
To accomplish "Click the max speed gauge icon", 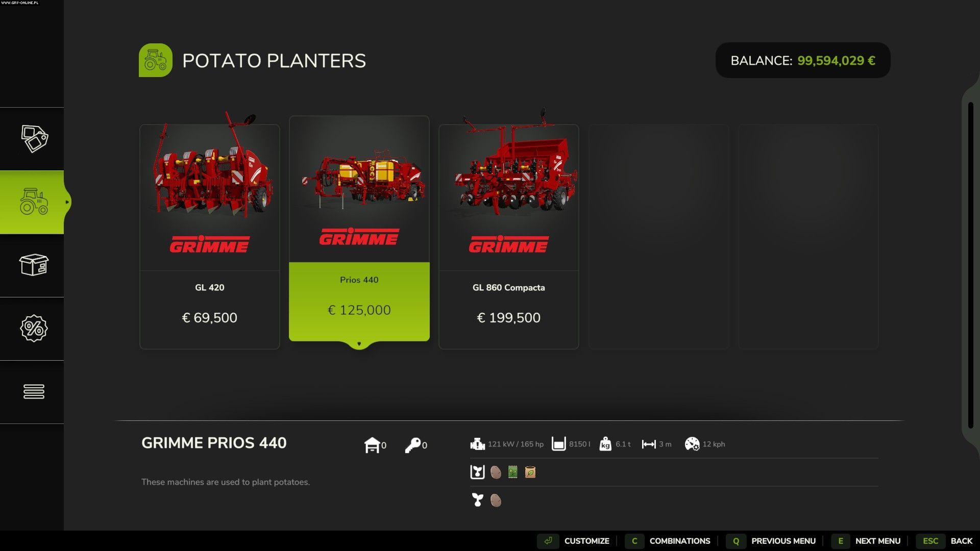I will 692,444.
